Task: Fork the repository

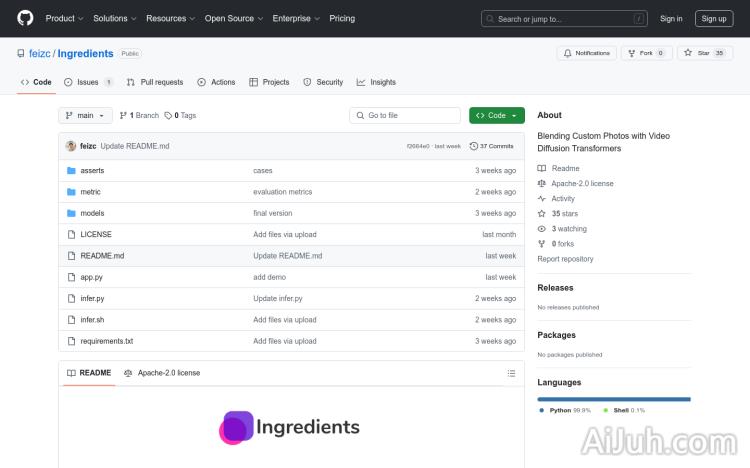Action: (x=646, y=53)
